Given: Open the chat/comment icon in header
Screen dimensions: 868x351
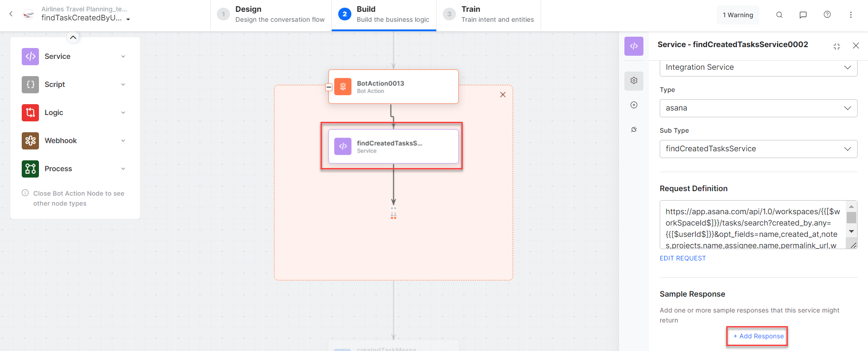Looking at the screenshot, I should (x=803, y=15).
